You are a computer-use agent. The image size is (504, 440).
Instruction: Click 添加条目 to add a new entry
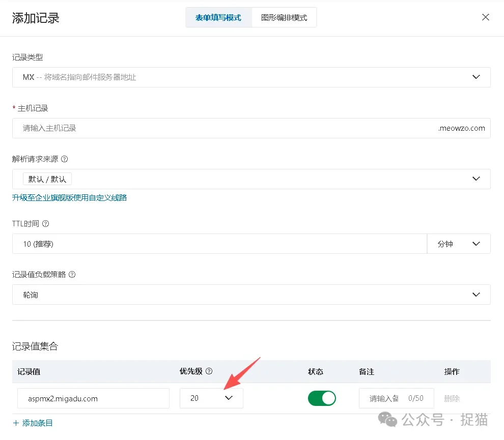[33, 423]
